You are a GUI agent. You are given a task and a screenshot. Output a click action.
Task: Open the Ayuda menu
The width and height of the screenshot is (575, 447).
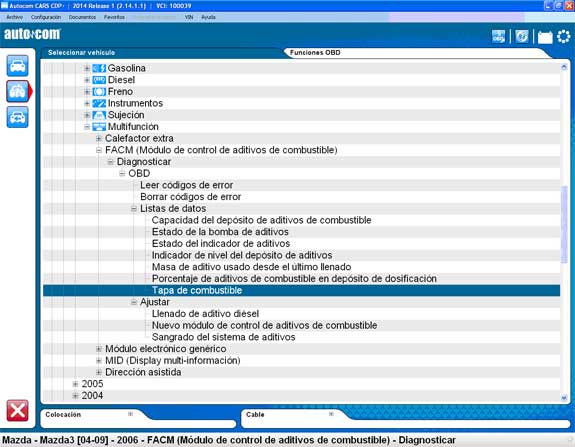pyautogui.click(x=208, y=17)
